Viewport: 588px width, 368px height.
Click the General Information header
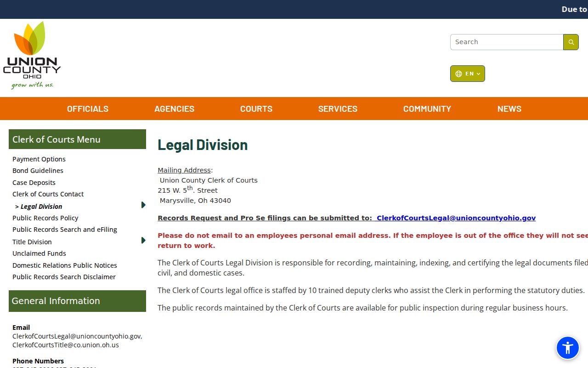[77, 301]
